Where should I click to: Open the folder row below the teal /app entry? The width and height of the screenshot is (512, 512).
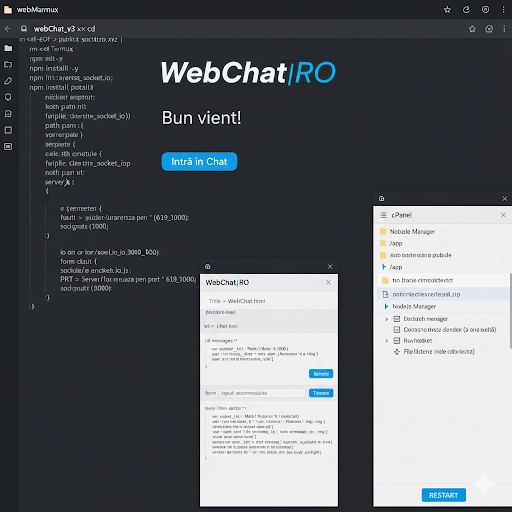click(x=443, y=280)
